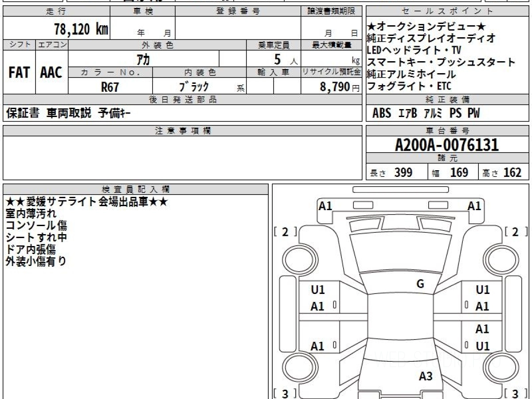Select the 純正アルミホイール line
The height and width of the screenshot is (399, 532).
[x=411, y=74]
